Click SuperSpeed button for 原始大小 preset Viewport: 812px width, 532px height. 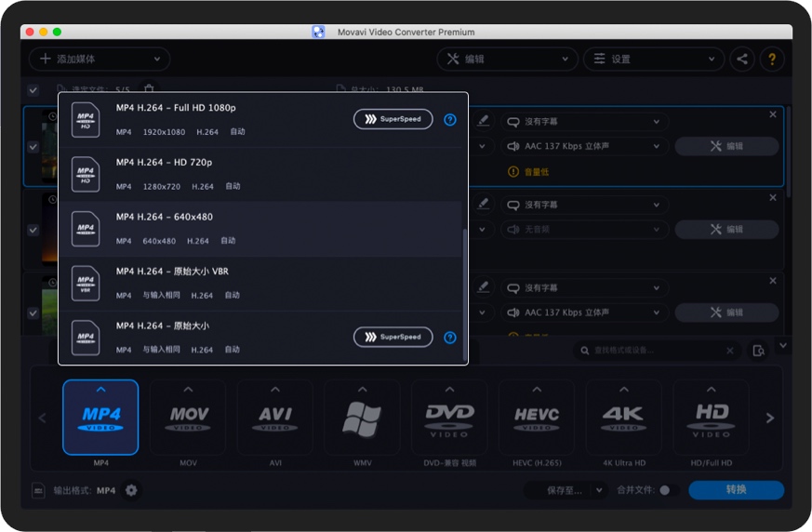coord(393,338)
